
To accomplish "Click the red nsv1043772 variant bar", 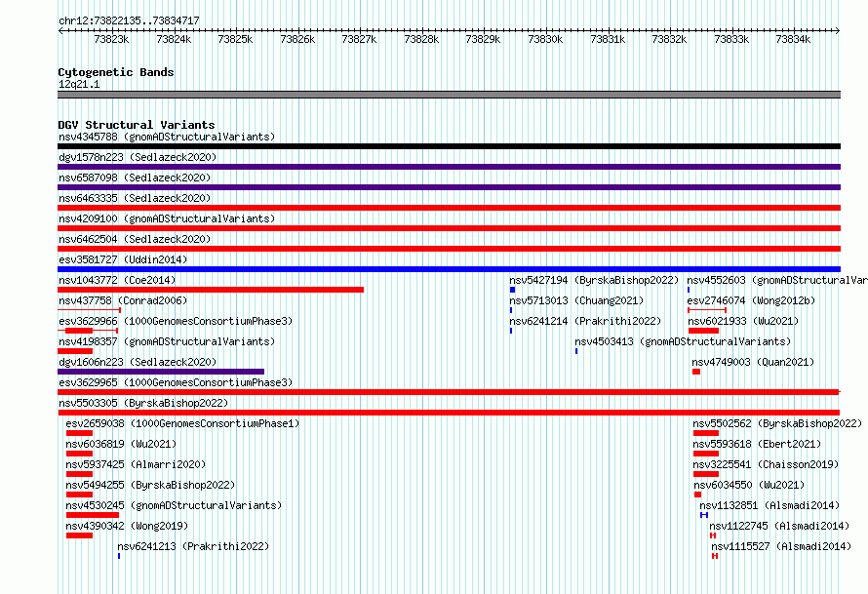I will click(211, 290).
